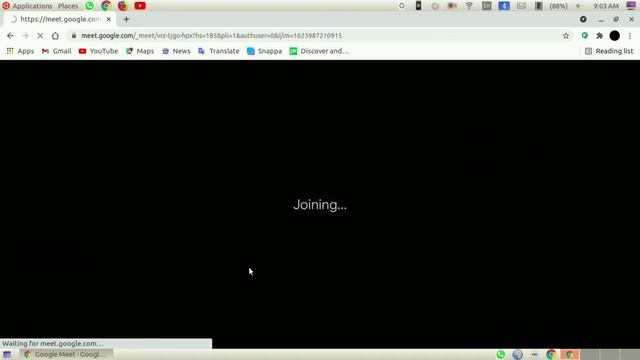This screenshot has width=640, height=360.
Task: Open the YouTube bookmark
Action: click(98, 51)
